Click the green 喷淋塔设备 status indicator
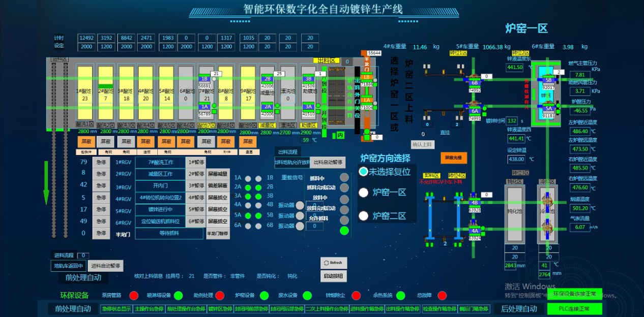 (178, 296)
